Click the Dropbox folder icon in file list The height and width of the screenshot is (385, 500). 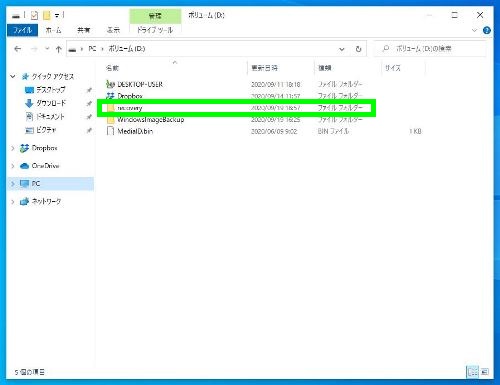[x=110, y=96]
